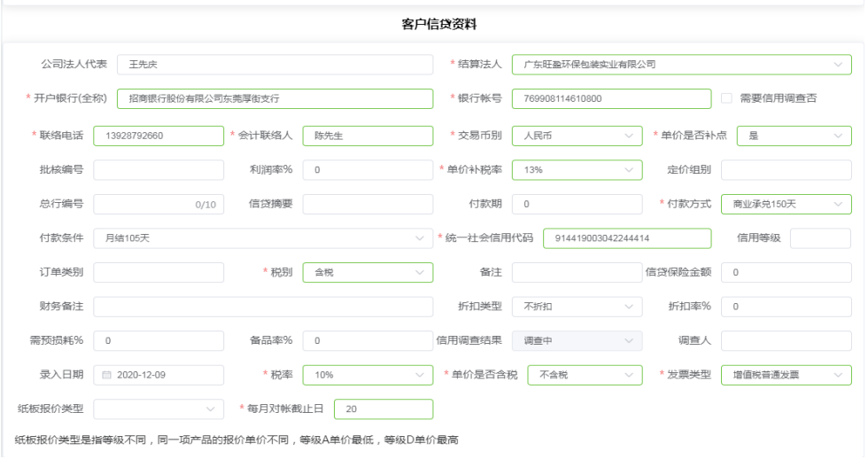Click the 银行帐号 input field
The height and width of the screenshot is (467, 868).
pyautogui.click(x=611, y=98)
